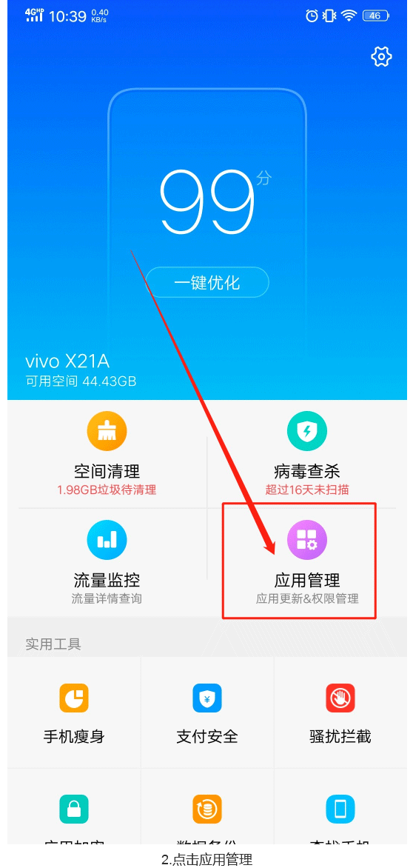Tap the blue find-phone icon

(x=340, y=809)
